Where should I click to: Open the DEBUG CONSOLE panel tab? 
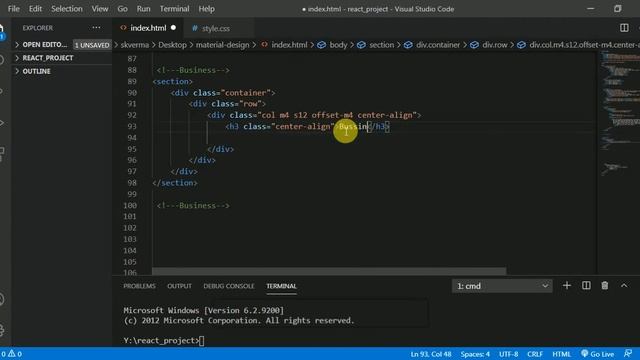(x=229, y=286)
